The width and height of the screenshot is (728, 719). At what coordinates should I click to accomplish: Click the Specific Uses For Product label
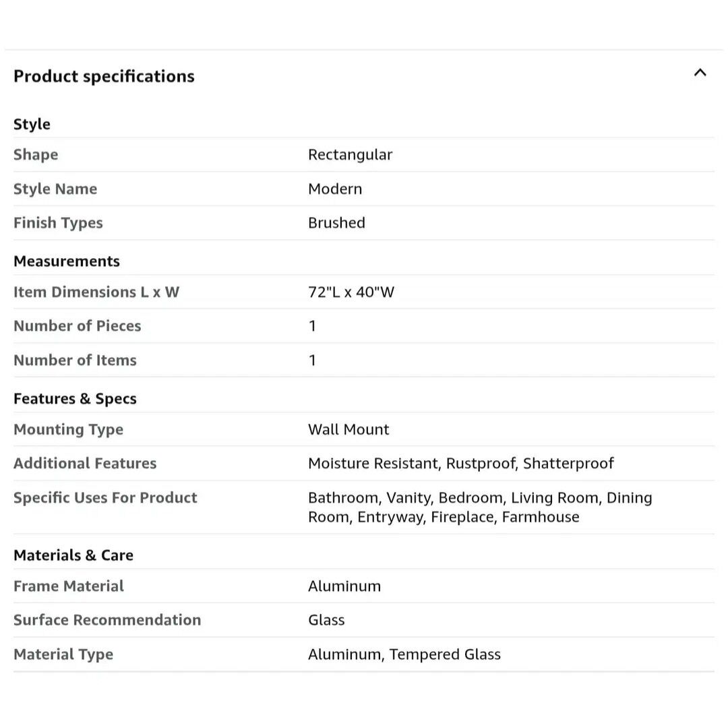click(105, 497)
